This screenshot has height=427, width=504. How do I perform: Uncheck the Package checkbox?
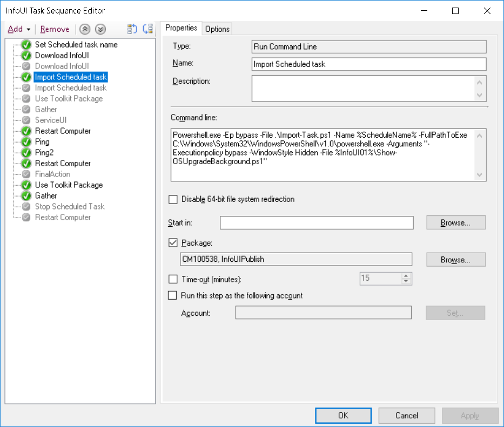(x=173, y=242)
